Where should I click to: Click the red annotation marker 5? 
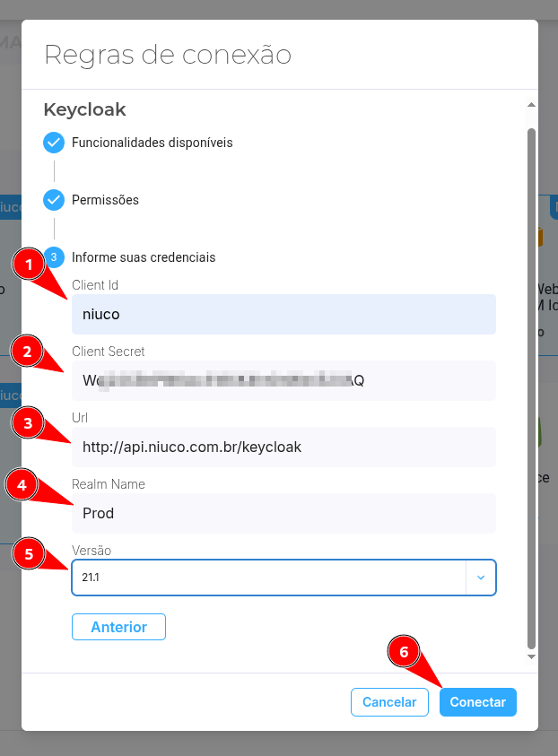[x=29, y=553]
